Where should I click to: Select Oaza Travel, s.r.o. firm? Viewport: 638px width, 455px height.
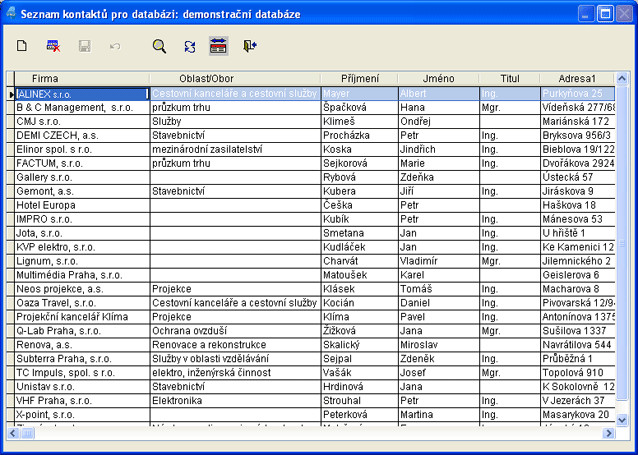[x=82, y=303]
